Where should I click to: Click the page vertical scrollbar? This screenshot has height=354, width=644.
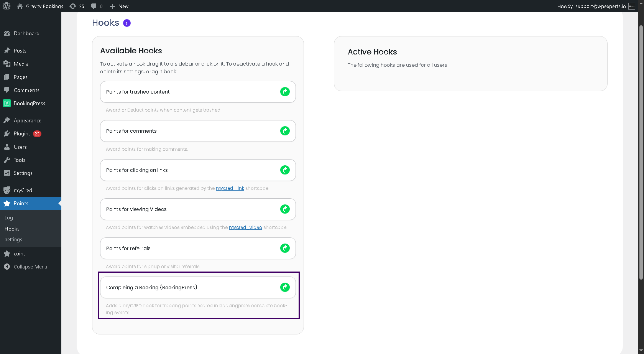(641, 153)
